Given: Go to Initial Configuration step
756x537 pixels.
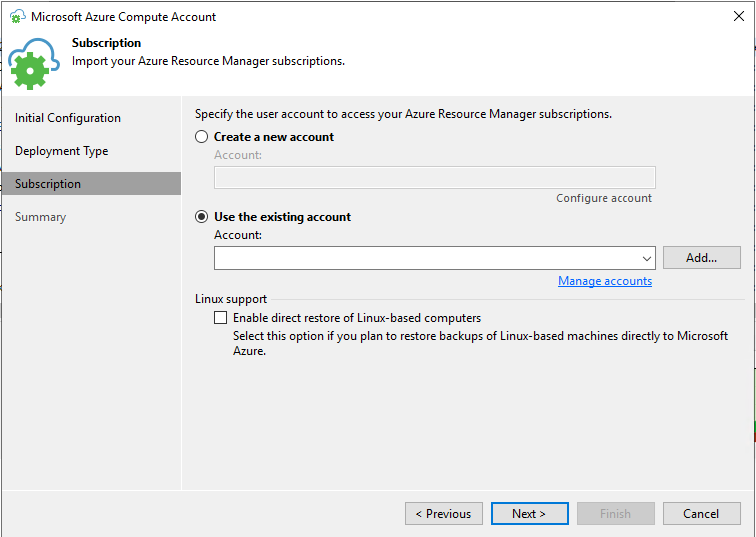Looking at the screenshot, I should pos(68,118).
